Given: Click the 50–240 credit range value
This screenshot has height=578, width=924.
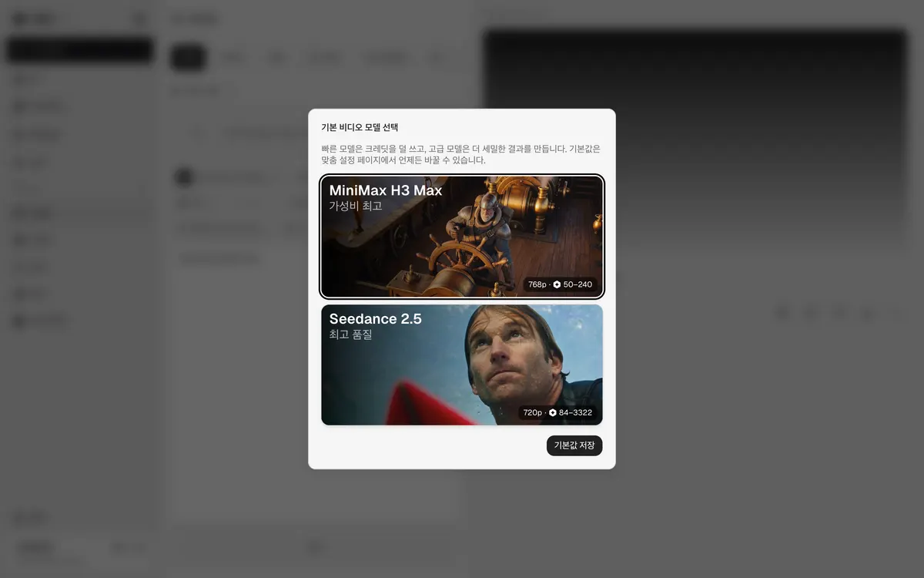Looking at the screenshot, I should [577, 285].
